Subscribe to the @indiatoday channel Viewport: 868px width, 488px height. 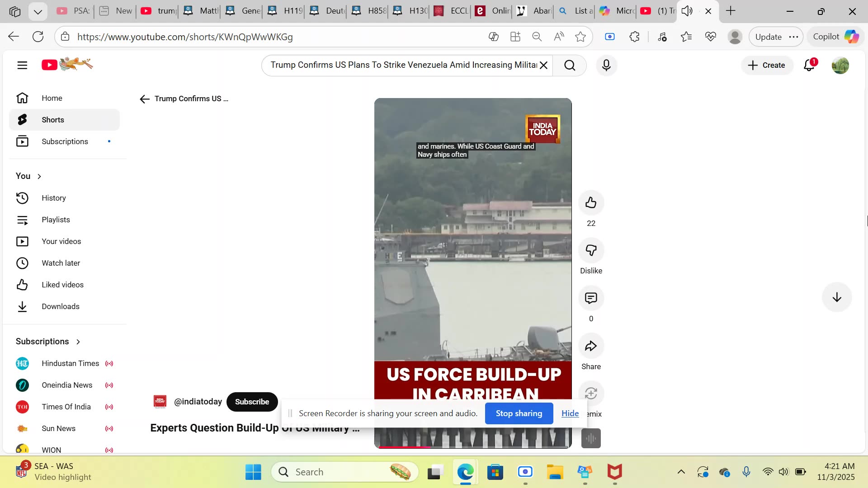coord(252,402)
